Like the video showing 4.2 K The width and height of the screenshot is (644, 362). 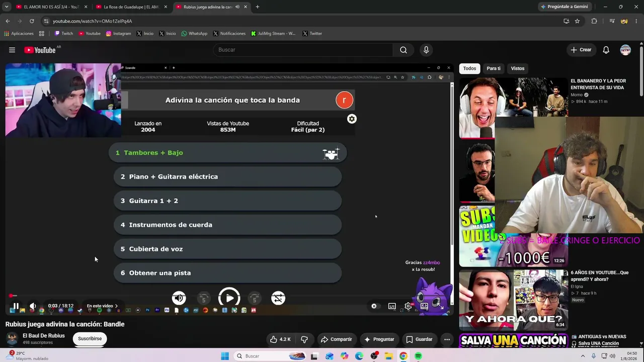coord(280,339)
